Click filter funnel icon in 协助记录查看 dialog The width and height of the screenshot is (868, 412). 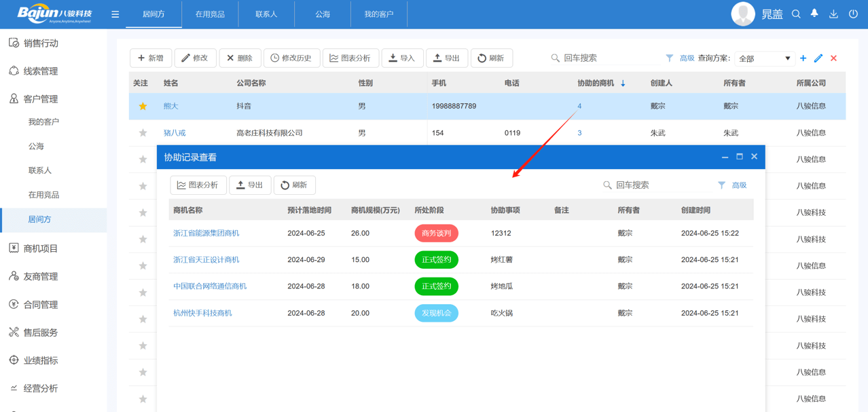point(721,185)
